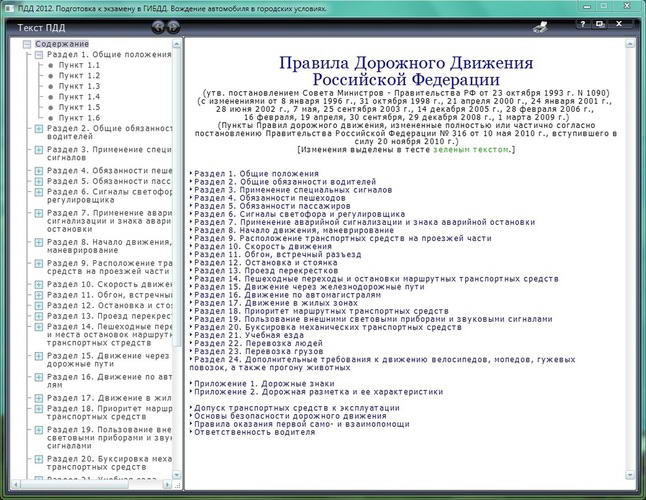Select Пункт 1.6 in the tree
Image resolution: width=646 pixels, height=500 pixels.
click(x=79, y=118)
